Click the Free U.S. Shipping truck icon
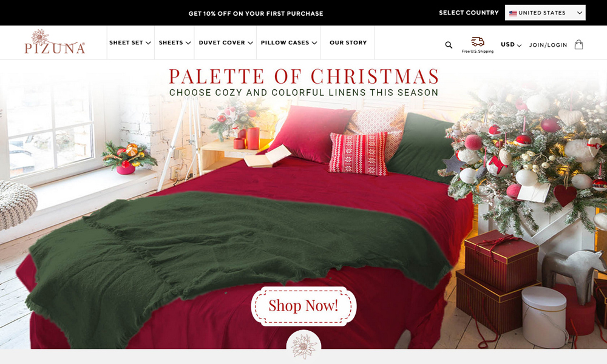 (477, 41)
